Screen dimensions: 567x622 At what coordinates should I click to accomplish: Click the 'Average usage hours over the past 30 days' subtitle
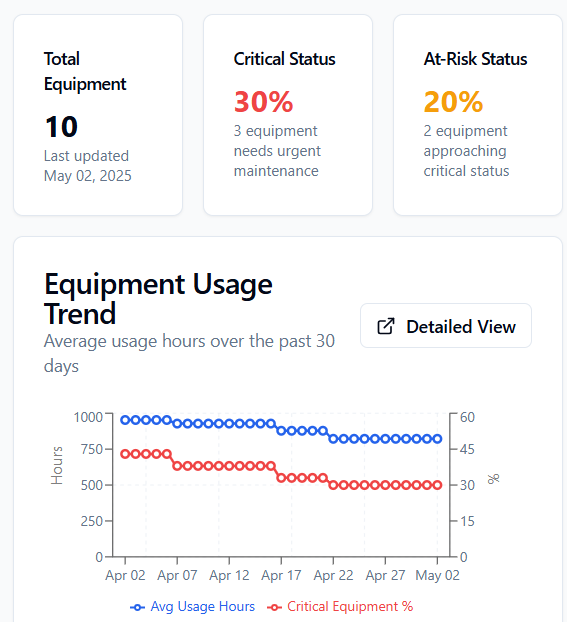point(189,353)
